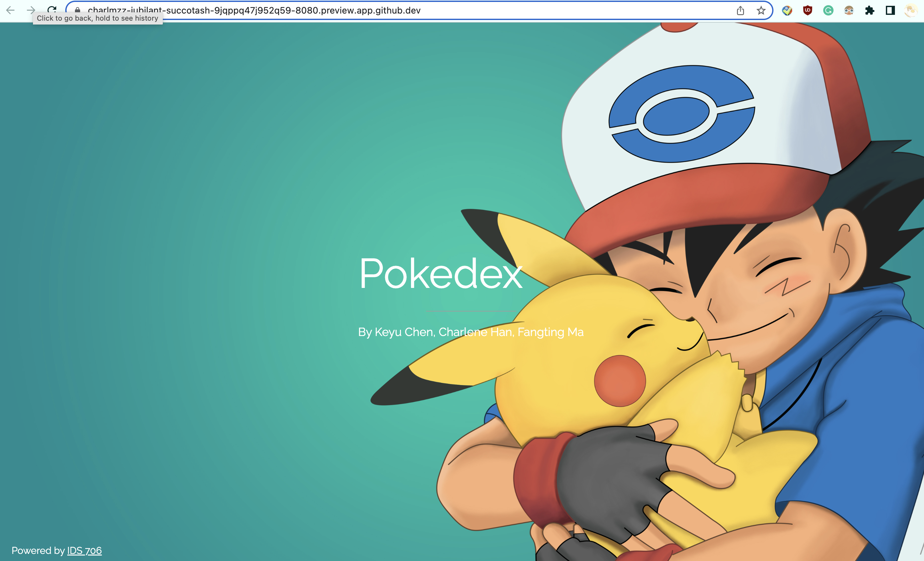Click the browser back arrow

pyautogui.click(x=10, y=10)
